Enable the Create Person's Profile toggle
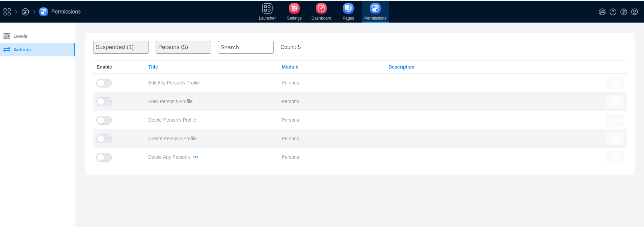 point(104,139)
